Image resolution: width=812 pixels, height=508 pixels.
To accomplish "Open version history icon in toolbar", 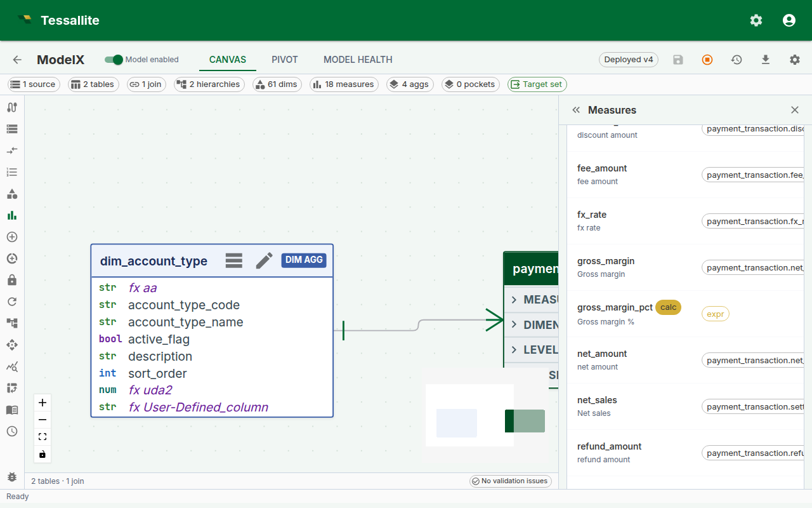I will click(737, 60).
